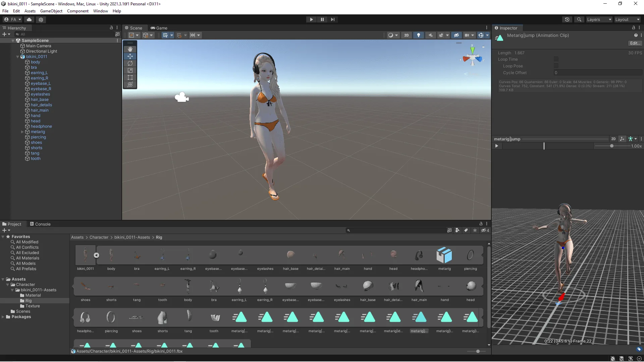Open the Layout dropdown
Viewport: 644px width, 362px height.
click(x=627, y=19)
